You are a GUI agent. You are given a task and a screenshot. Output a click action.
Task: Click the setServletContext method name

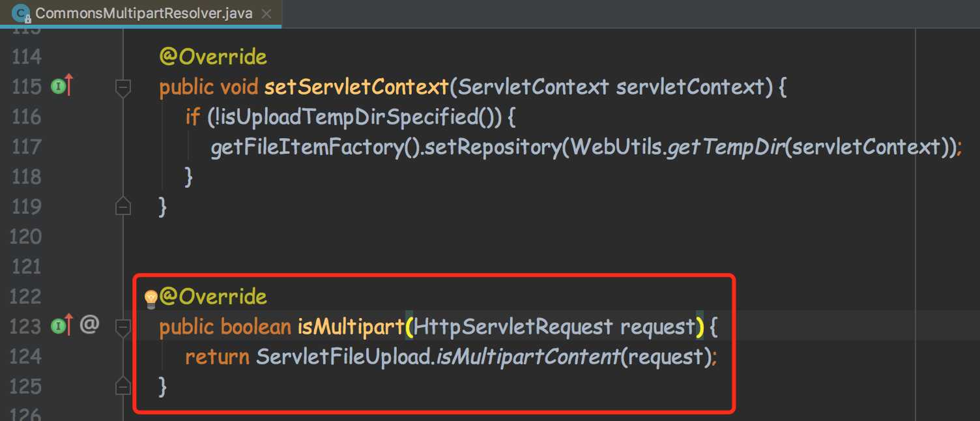pos(356,87)
